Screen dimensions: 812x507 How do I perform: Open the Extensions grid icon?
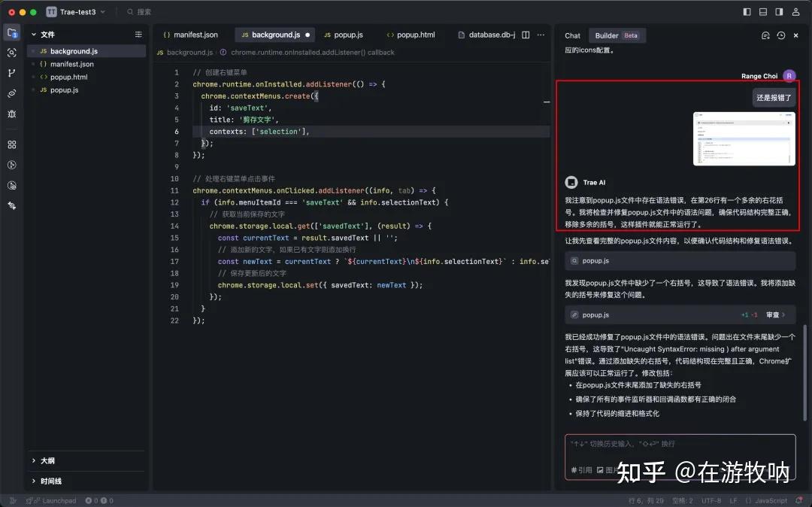pyautogui.click(x=11, y=144)
